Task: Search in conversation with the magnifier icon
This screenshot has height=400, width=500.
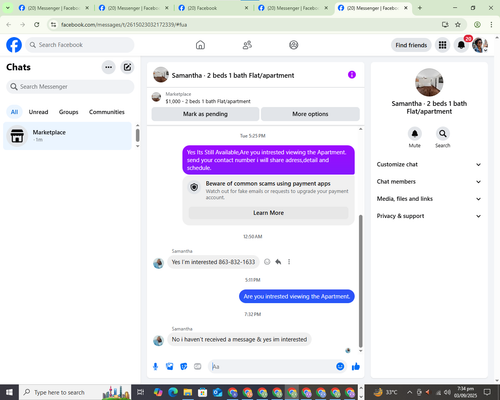Action: tap(443, 134)
